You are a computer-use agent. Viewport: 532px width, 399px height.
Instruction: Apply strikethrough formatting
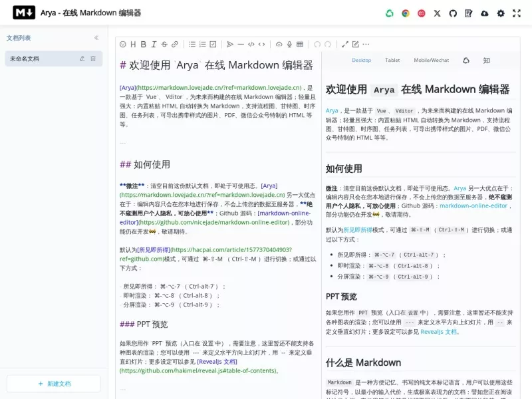[164, 45]
